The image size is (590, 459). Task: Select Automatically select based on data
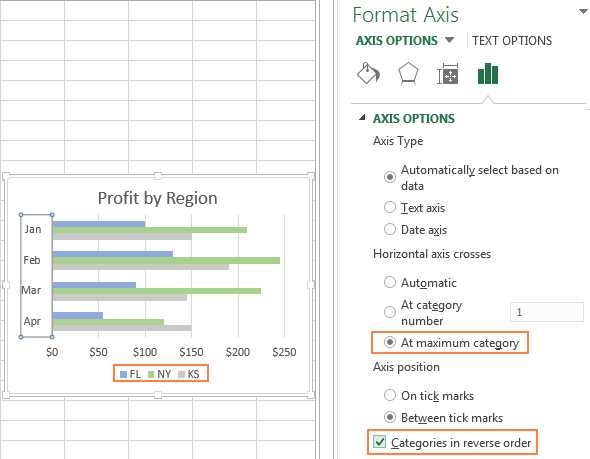390,177
